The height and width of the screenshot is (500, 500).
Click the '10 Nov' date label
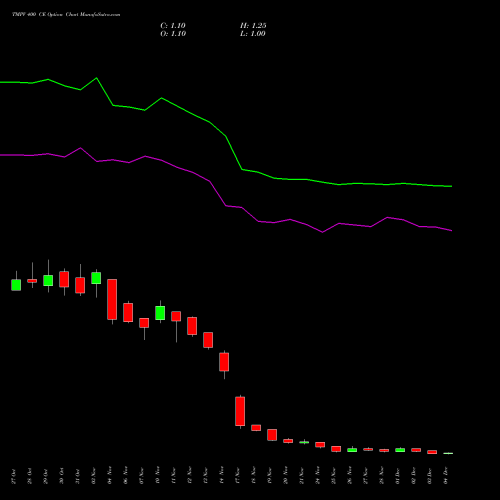[158, 476]
